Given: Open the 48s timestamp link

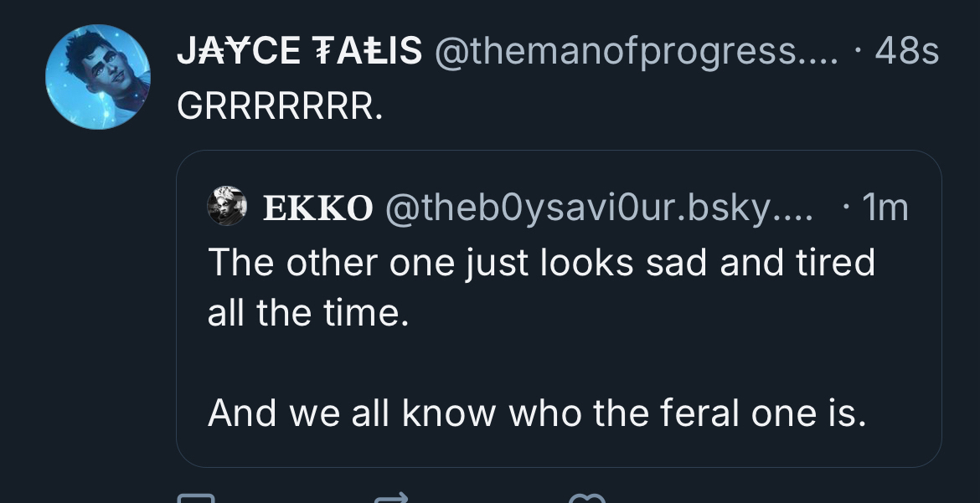Looking at the screenshot, I should tap(906, 53).
